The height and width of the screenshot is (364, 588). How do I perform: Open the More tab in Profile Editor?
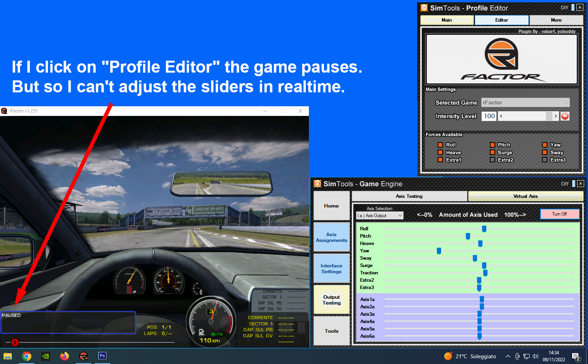[x=556, y=20]
